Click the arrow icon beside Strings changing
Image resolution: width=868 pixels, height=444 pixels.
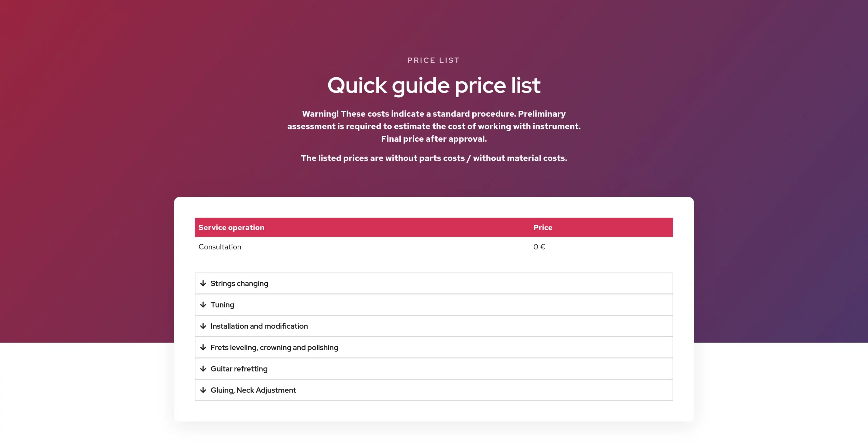coord(203,283)
